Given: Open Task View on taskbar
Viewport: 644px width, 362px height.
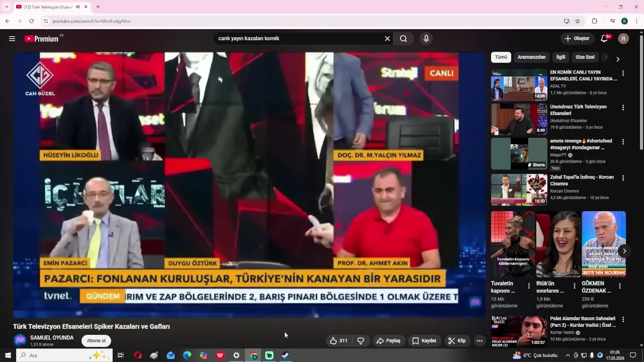Looking at the screenshot, I should [x=121, y=355].
